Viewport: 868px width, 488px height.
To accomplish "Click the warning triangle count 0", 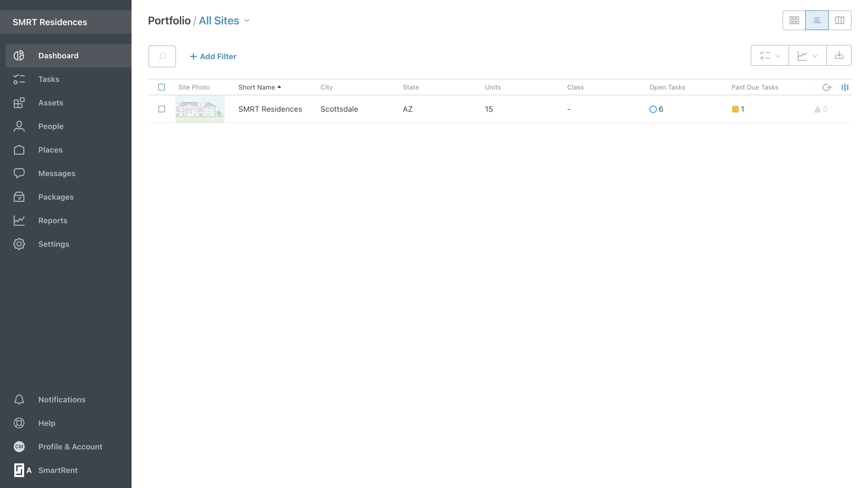I will click(x=821, y=109).
